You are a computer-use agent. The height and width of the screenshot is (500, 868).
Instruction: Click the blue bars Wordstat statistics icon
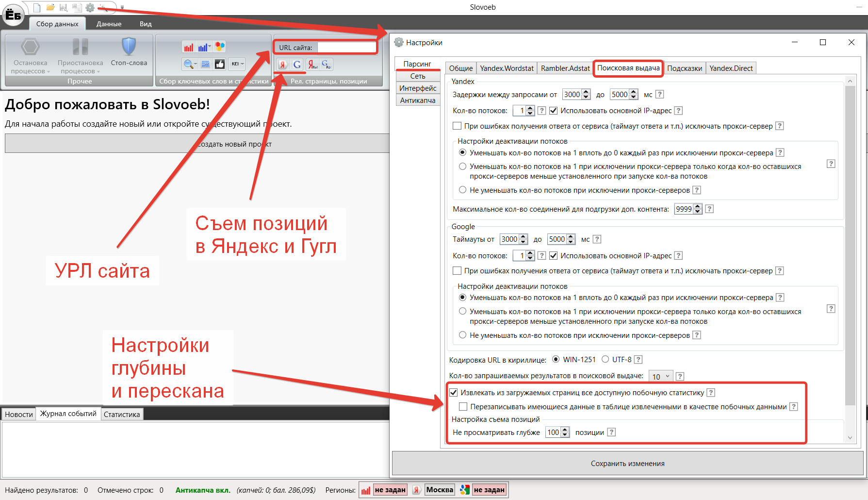[202, 47]
